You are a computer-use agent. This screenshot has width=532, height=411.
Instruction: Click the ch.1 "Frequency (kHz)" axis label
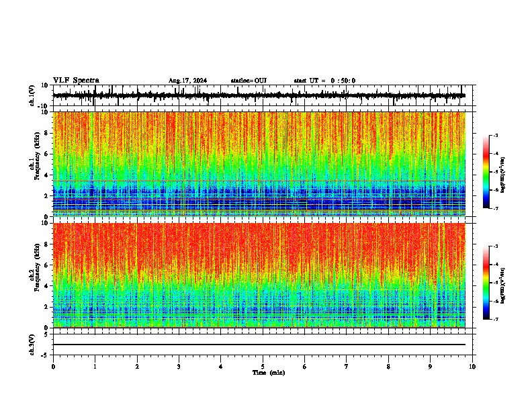37,156
